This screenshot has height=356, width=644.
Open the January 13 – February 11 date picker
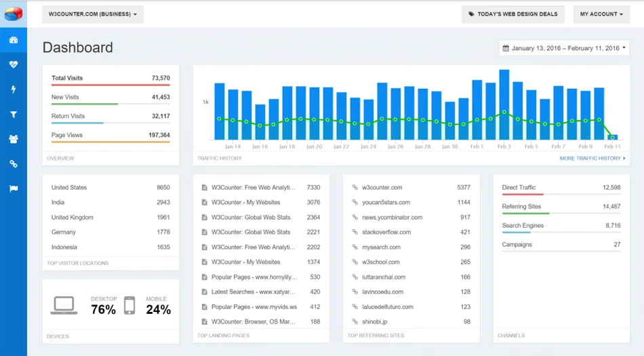click(x=564, y=48)
